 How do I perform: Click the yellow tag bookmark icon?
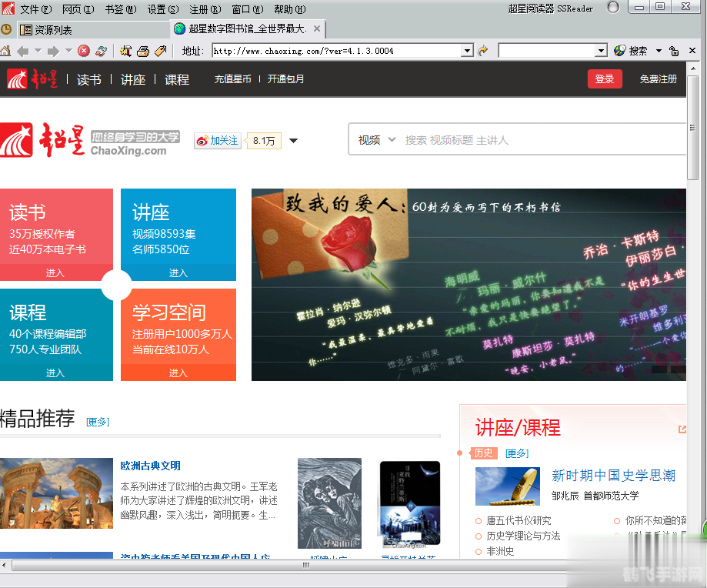pos(160,51)
